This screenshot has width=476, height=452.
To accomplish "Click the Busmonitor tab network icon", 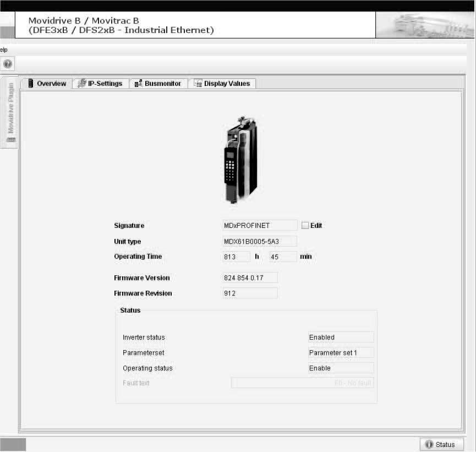I will coord(139,83).
